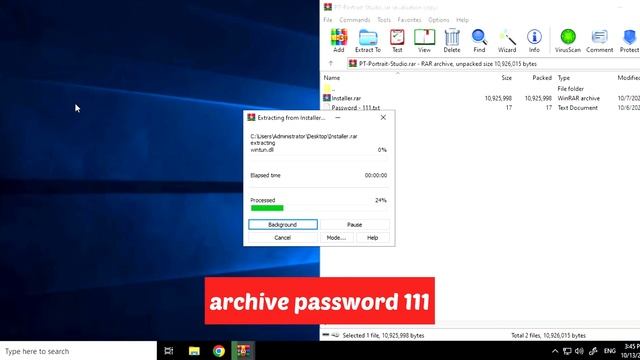Image resolution: width=640 pixels, height=360 pixels.
Task: Go up one folder with arrow icon
Action: pos(331,64)
